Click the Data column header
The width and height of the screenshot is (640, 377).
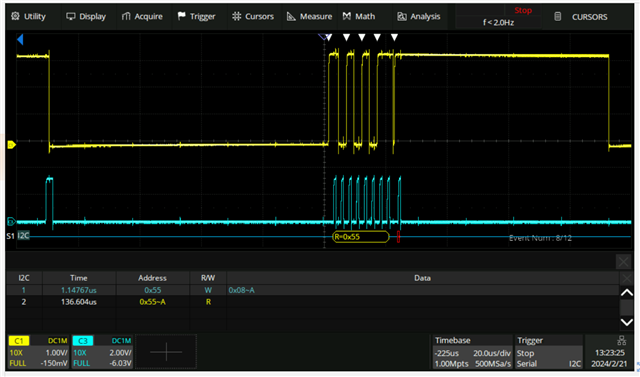click(x=422, y=278)
